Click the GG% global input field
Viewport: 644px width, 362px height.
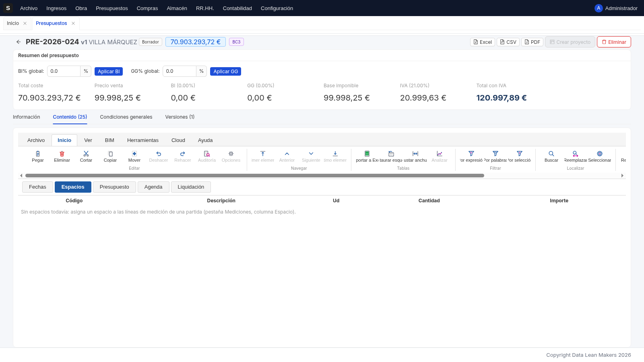click(x=180, y=71)
